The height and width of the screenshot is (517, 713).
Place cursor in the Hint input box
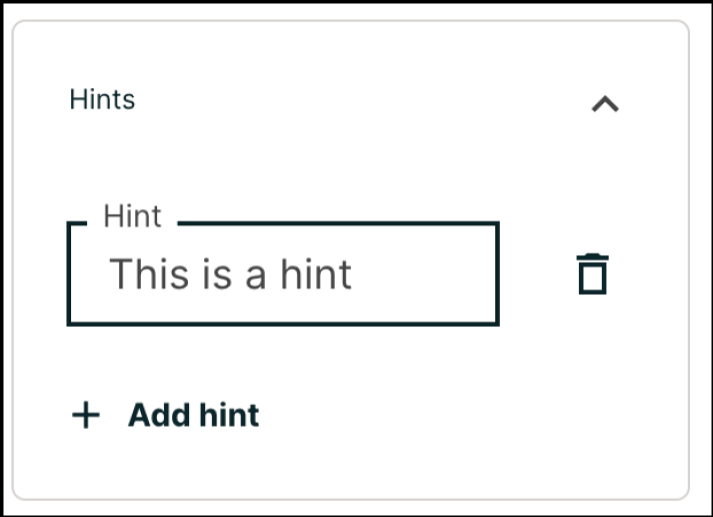[x=282, y=274]
